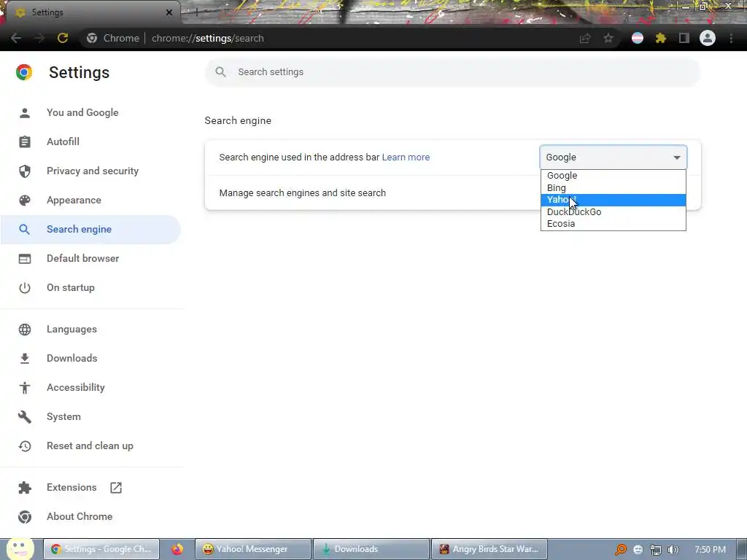Choose Yahoo! in the dropdown list
Screen dimensions: 747x560
613,200
